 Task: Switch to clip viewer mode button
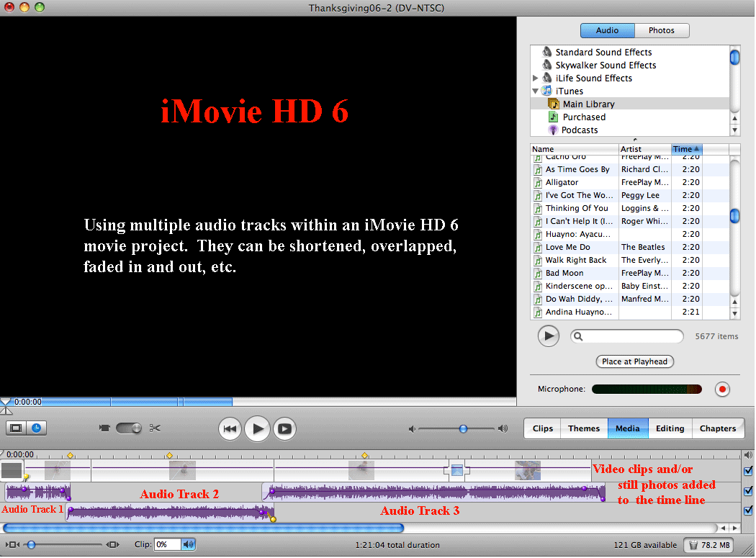(x=16, y=428)
